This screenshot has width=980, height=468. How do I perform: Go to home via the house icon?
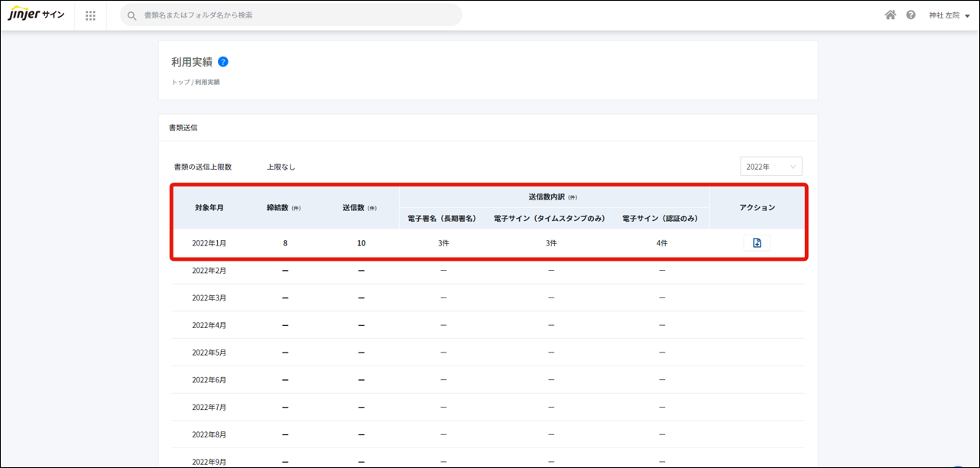pos(890,15)
